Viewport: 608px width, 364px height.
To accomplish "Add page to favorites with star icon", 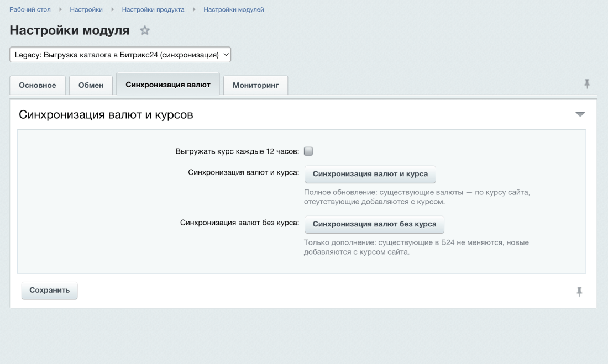I will (x=145, y=31).
